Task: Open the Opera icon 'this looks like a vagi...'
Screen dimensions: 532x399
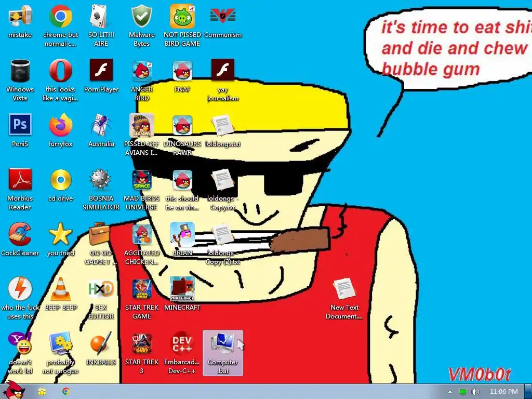Action: 60,80
